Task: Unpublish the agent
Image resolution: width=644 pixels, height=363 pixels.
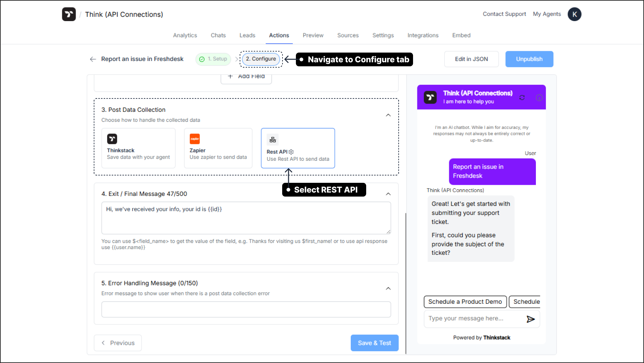Action: pyautogui.click(x=529, y=59)
